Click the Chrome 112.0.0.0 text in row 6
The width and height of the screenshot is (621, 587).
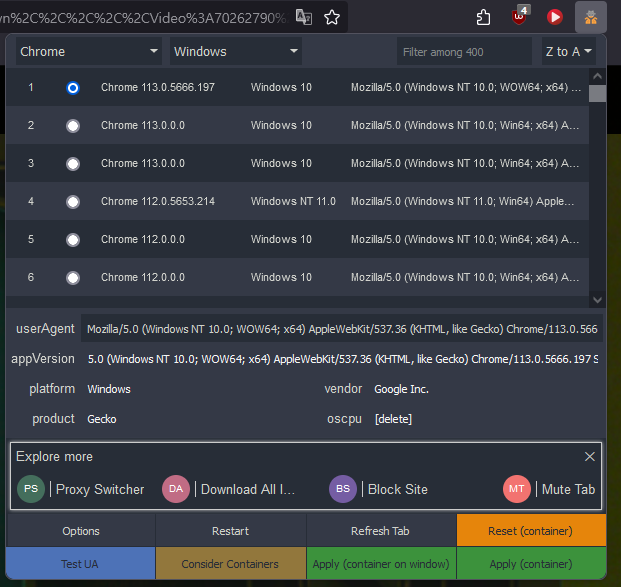(143, 277)
